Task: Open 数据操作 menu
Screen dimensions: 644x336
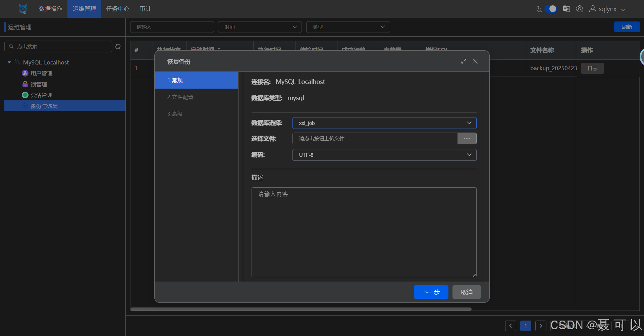Action: coord(51,9)
